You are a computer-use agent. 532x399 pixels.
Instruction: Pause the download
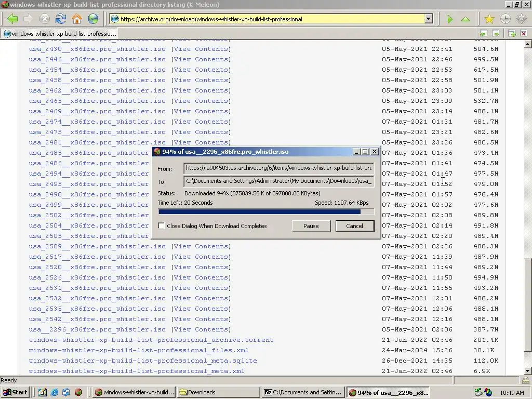[311, 226]
